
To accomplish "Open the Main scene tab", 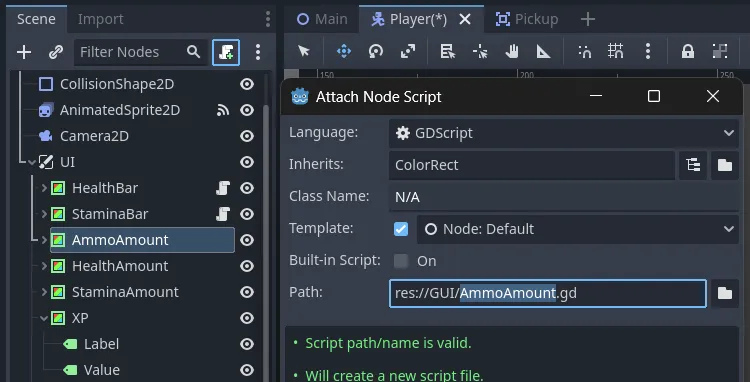I will [x=322, y=19].
